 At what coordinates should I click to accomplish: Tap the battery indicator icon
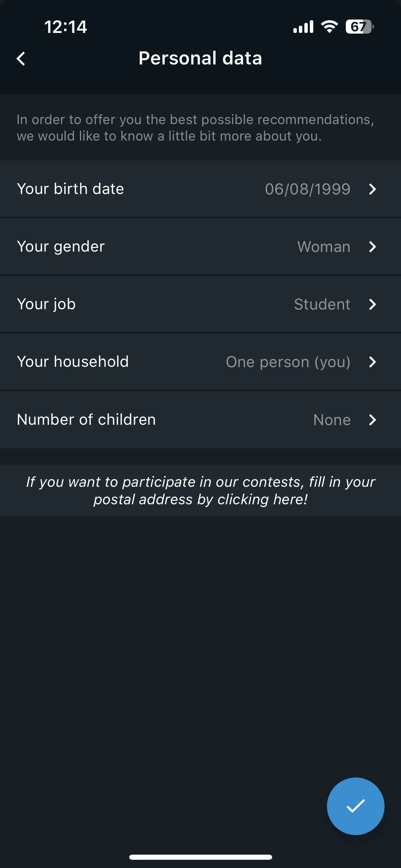[x=360, y=27]
